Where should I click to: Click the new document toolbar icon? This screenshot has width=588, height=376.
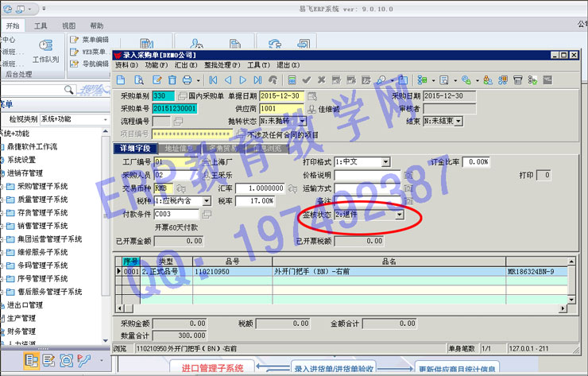coord(121,80)
